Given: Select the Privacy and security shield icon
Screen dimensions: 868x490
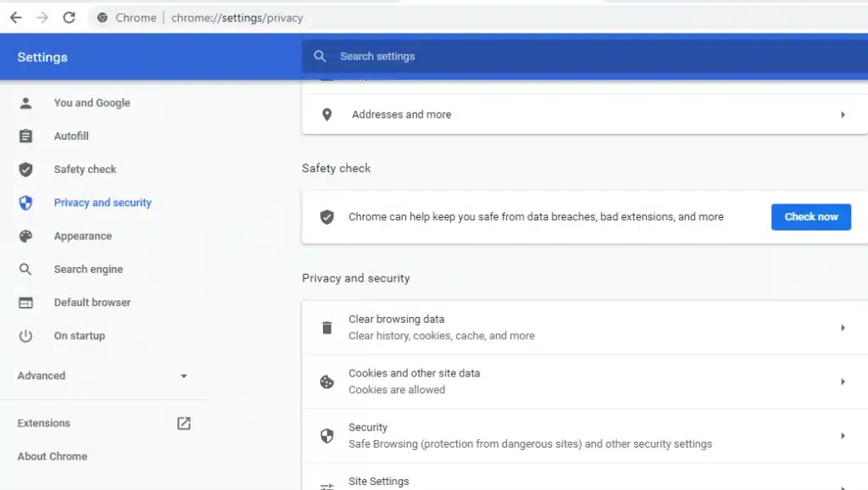Looking at the screenshot, I should pyautogui.click(x=26, y=203).
